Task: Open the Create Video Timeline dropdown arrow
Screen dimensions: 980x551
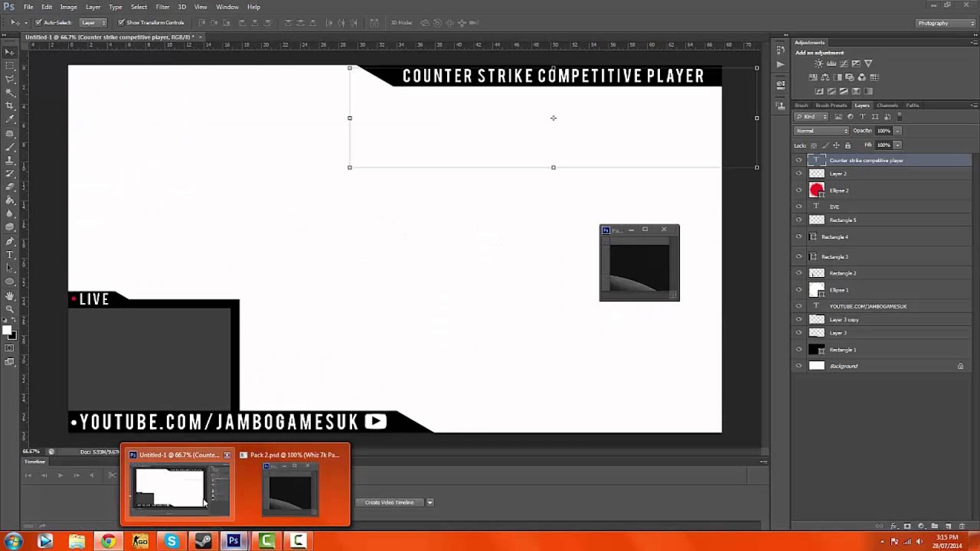Action: [430, 503]
